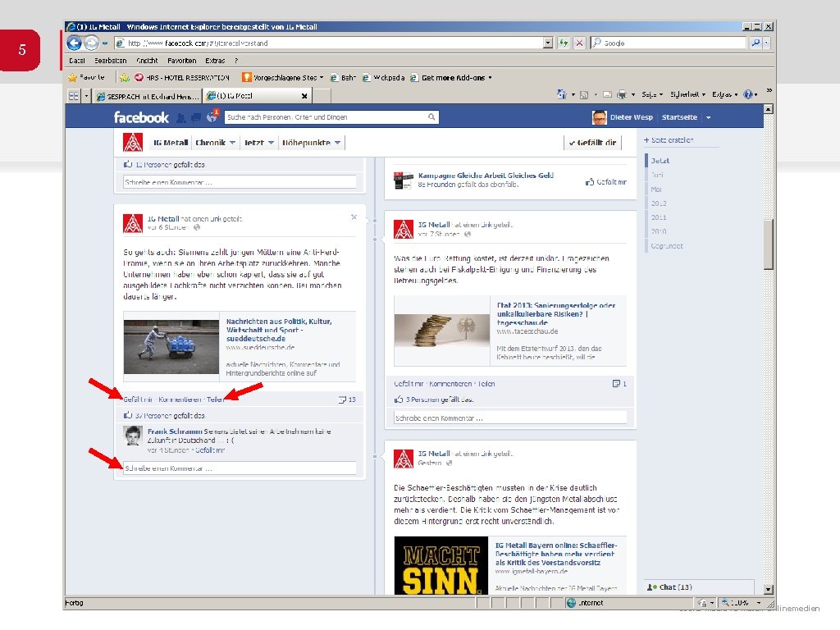Open the Facebook account menu arrow next to Startseite
The image size is (840, 630).
pos(708,117)
